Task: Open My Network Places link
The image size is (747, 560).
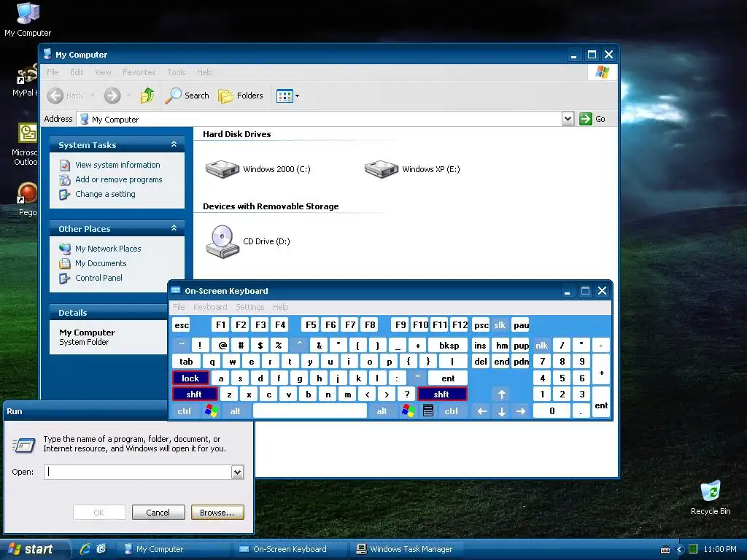Action: [108, 249]
